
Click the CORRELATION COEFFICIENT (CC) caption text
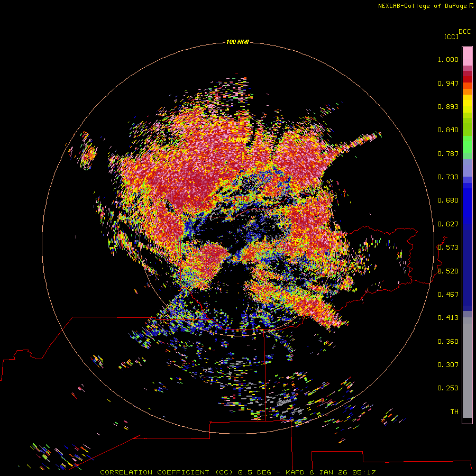pyautogui.click(x=167, y=472)
